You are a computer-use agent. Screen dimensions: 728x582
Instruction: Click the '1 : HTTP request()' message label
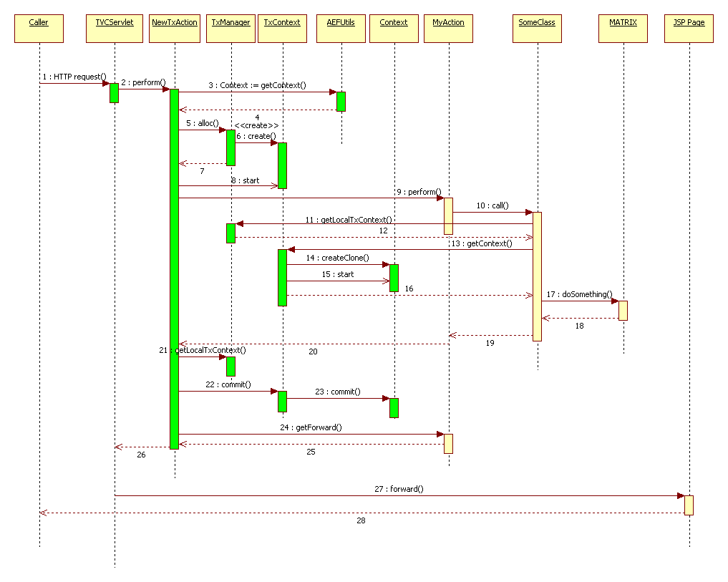74,77
